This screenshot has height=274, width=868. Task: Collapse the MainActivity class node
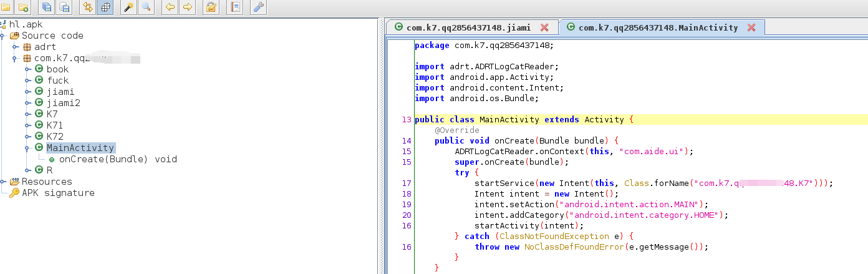tap(28, 148)
